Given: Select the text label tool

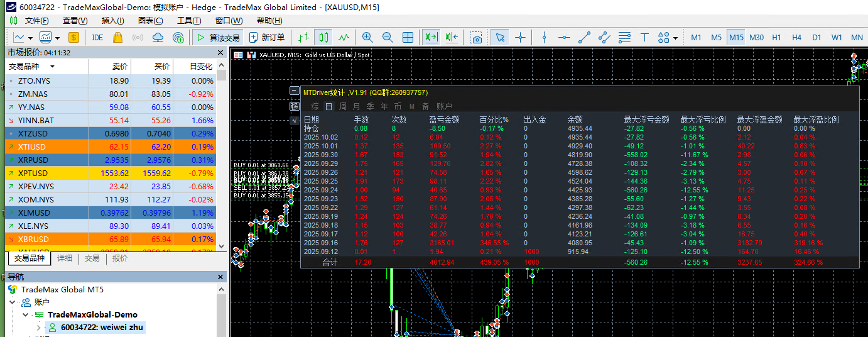Looking at the screenshot, I should click(644, 38).
